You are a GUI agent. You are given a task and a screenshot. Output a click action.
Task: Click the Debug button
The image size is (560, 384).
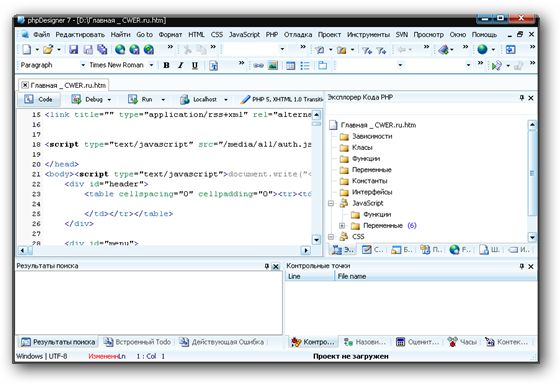pos(91,99)
